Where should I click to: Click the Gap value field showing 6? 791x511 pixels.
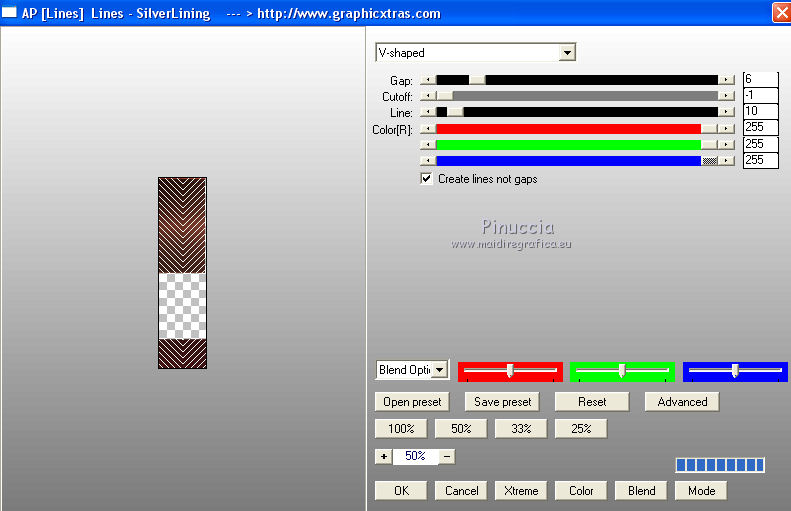[761, 79]
